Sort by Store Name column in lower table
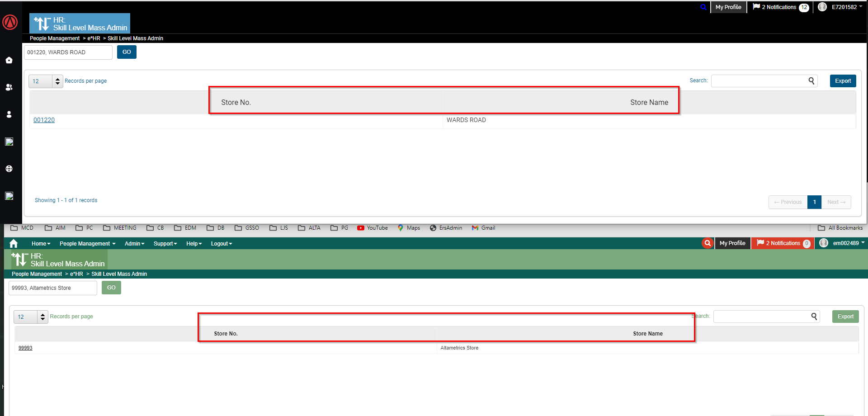The width and height of the screenshot is (868, 416). tap(647, 334)
